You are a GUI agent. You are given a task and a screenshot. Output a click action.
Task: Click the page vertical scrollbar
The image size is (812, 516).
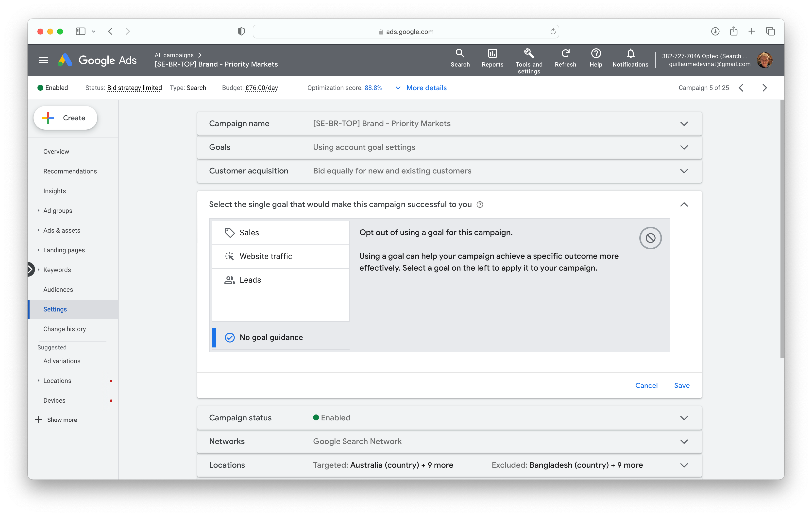[782, 229]
